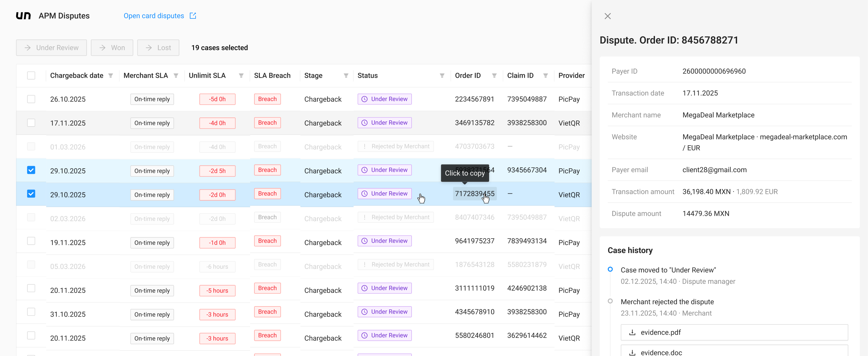868x356 pixels.
Task: Check the row dated 19.11.2025
Action: pos(31,240)
